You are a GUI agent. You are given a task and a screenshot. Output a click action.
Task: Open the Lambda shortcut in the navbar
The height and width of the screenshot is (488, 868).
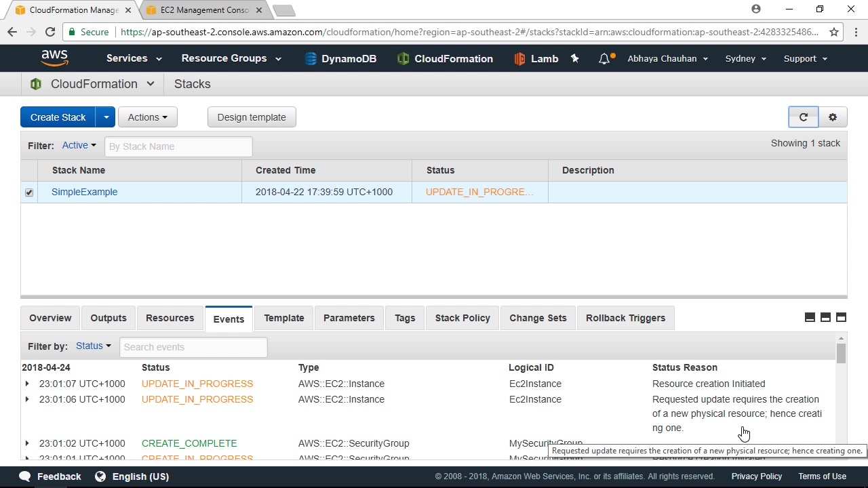536,59
